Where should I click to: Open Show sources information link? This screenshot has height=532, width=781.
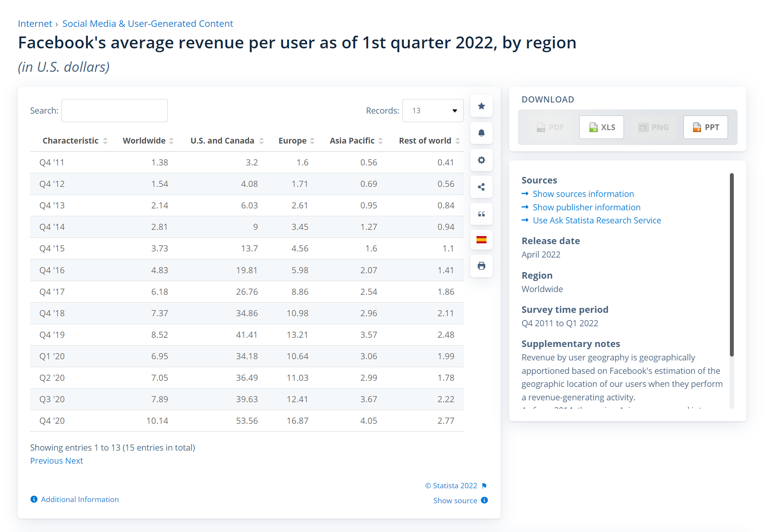click(583, 194)
